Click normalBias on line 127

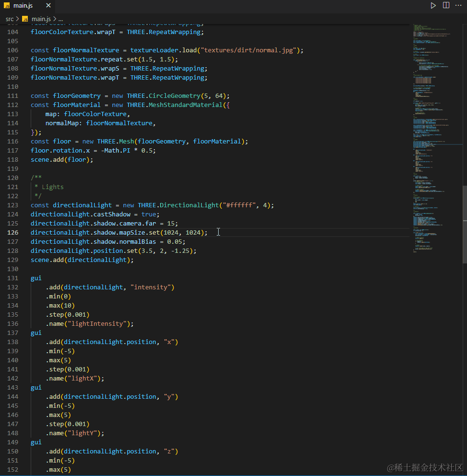[138, 242]
